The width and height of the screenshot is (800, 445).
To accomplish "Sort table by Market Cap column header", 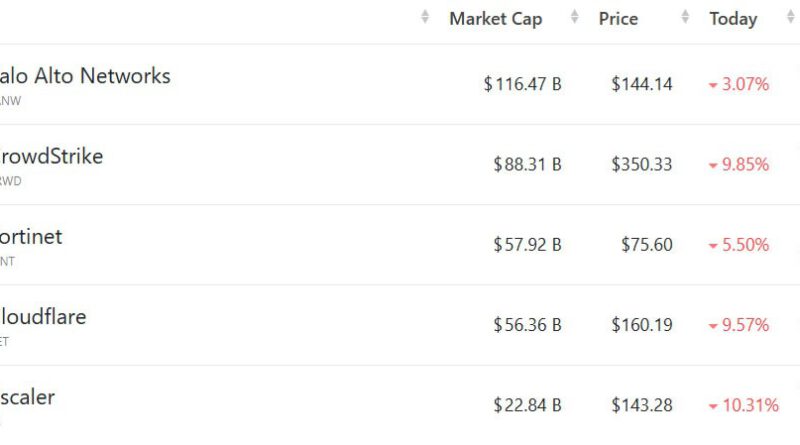I will pos(495,18).
